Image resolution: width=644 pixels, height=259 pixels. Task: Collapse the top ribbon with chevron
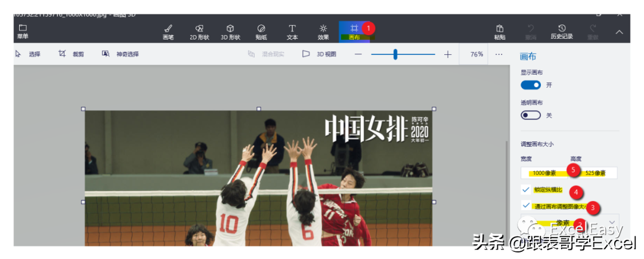click(619, 32)
